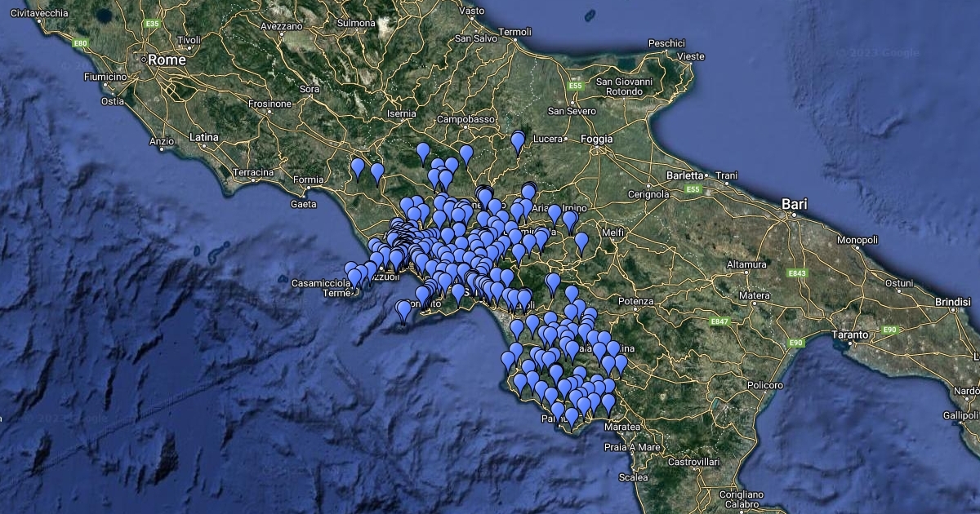Select the Matera city label

click(x=754, y=295)
